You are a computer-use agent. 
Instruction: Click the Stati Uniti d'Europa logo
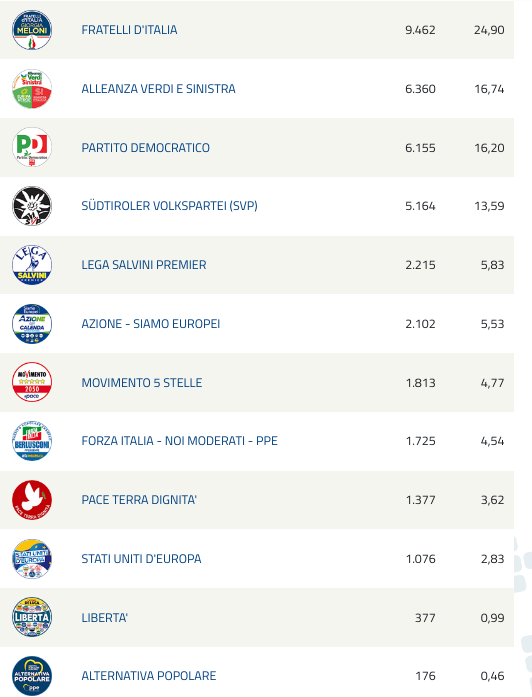click(32, 559)
